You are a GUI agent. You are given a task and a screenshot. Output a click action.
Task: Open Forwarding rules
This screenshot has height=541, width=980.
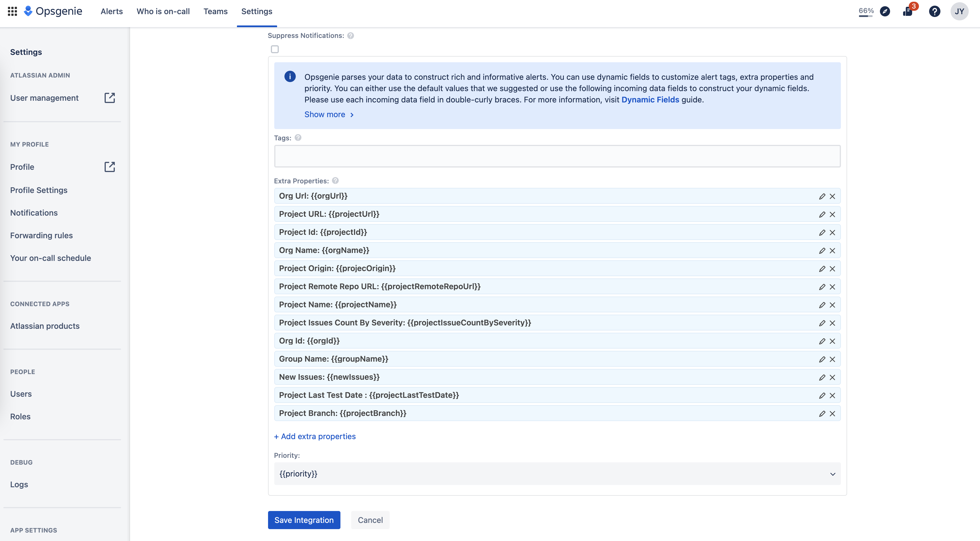tap(42, 236)
